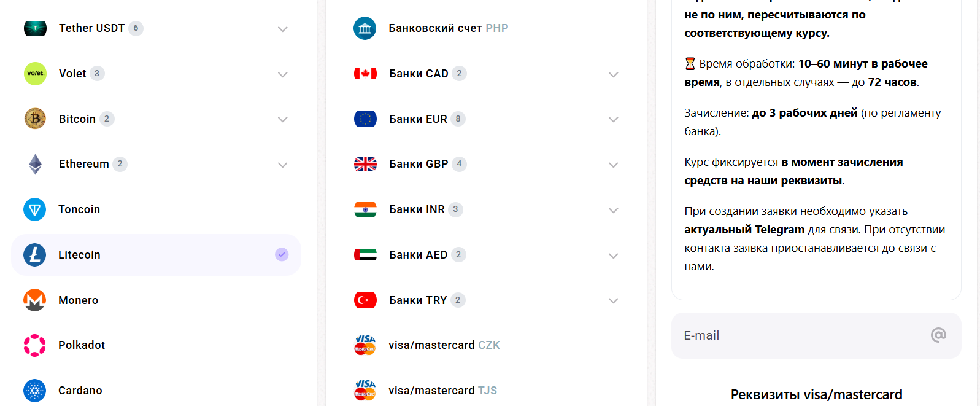Click the Bitcoin logo icon
The width and height of the screenshot is (980, 406).
click(35, 119)
